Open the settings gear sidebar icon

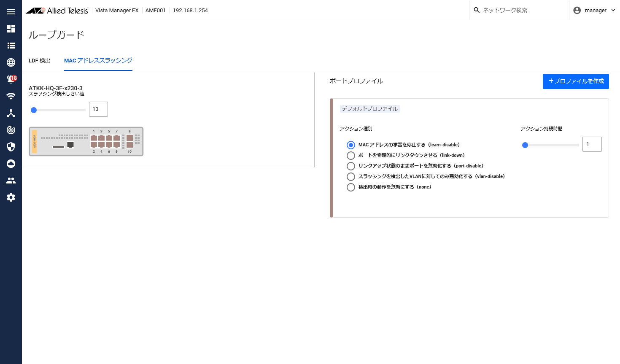(x=11, y=197)
